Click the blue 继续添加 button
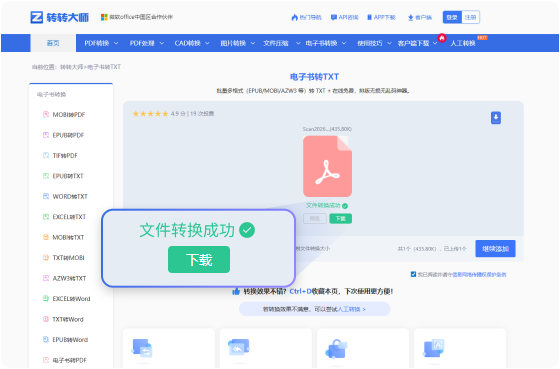The image size is (560, 369). [x=495, y=249]
